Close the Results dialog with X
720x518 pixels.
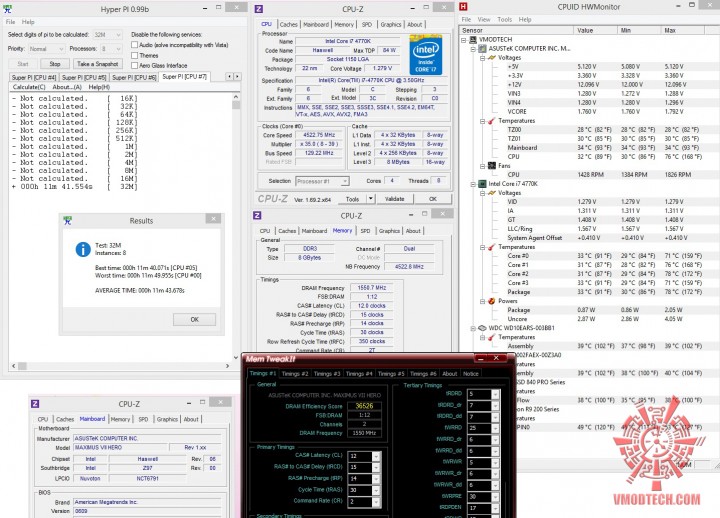pyautogui.click(x=213, y=219)
